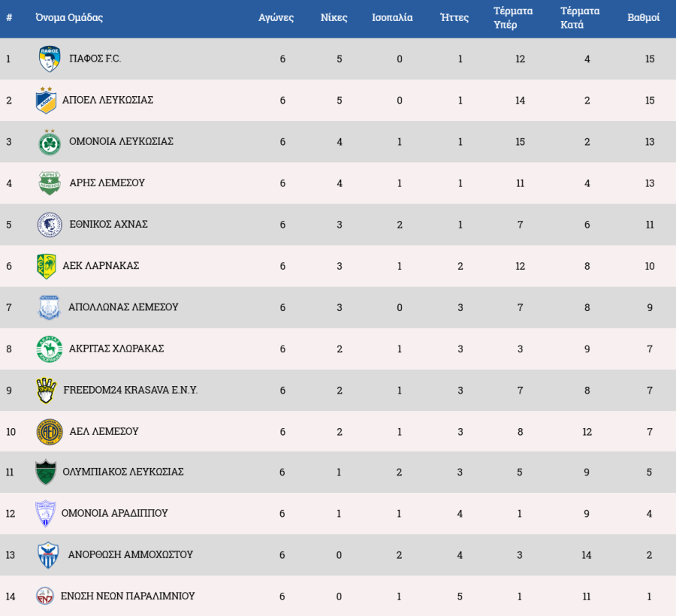Click the ΑΕΚ ΛΑΡΝΑΚΑΣ yellow-green logo

(47, 266)
